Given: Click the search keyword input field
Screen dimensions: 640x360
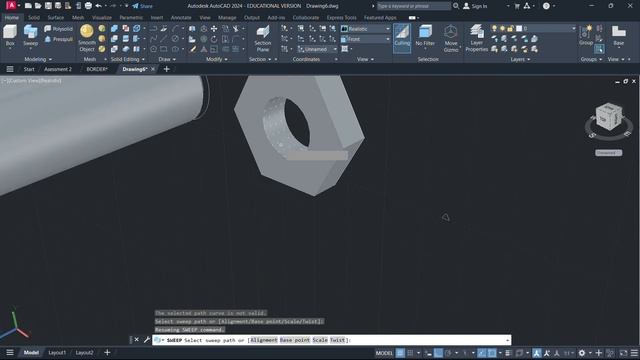Looking at the screenshot, I should pyautogui.click(x=413, y=6).
